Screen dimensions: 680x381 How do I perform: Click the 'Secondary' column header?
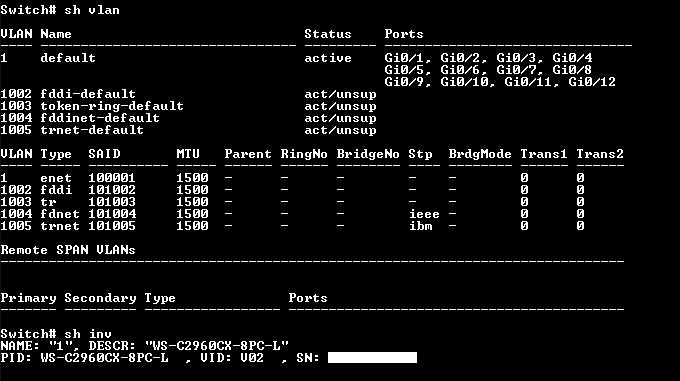100,298
